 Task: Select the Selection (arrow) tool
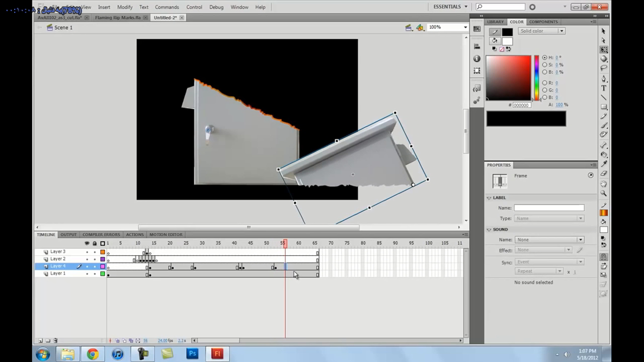(604, 31)
